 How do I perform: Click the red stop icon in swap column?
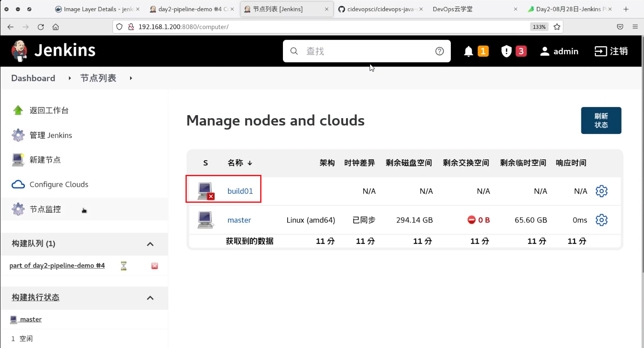471,220
